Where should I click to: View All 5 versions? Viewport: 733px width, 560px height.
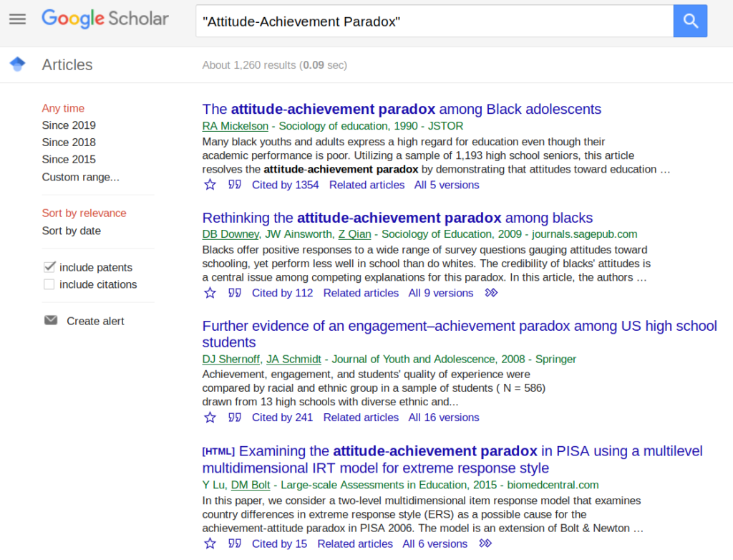(x=447, y=185)
